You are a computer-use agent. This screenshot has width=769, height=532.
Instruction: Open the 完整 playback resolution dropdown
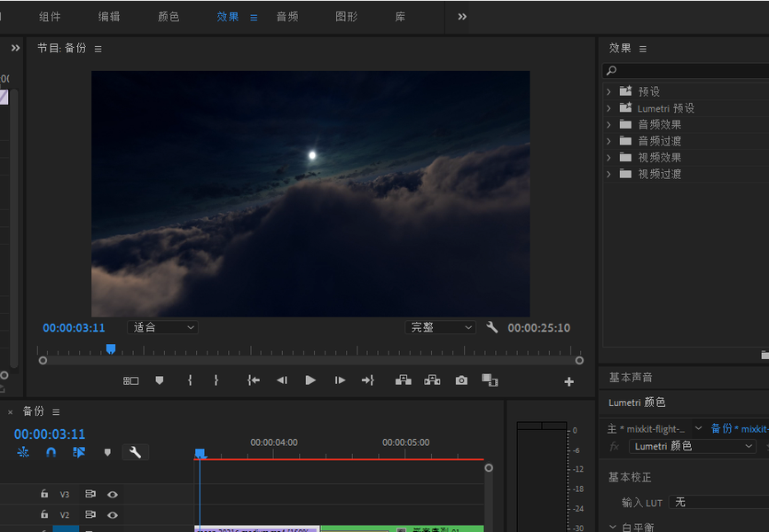(440, 327)
